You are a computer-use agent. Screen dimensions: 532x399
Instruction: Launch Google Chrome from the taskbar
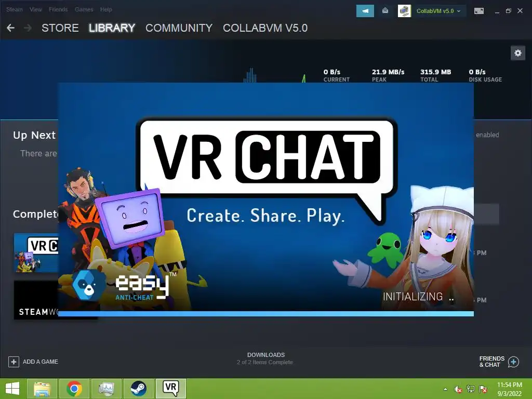point(74,389)
